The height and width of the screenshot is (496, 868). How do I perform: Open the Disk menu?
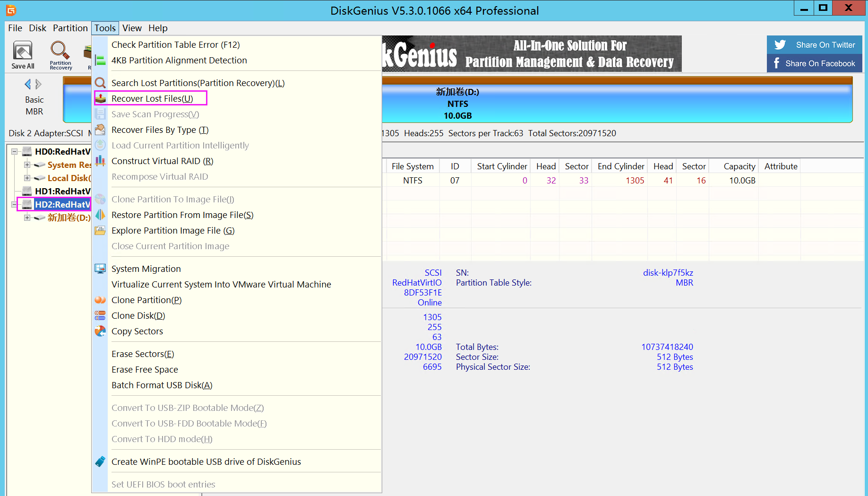(38, 28)
